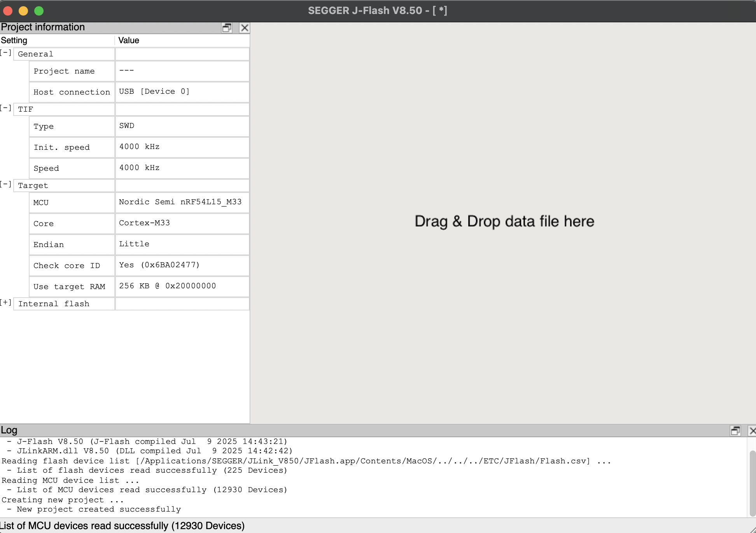Select the Speed setting row
The image size is (756, 533).
72,168
